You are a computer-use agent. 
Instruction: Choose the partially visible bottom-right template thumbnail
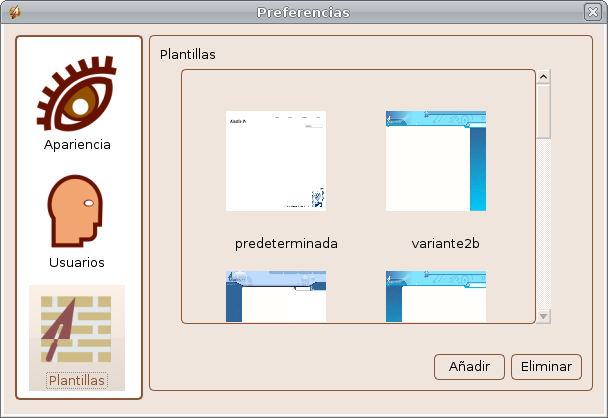click(x=436, y=296)
